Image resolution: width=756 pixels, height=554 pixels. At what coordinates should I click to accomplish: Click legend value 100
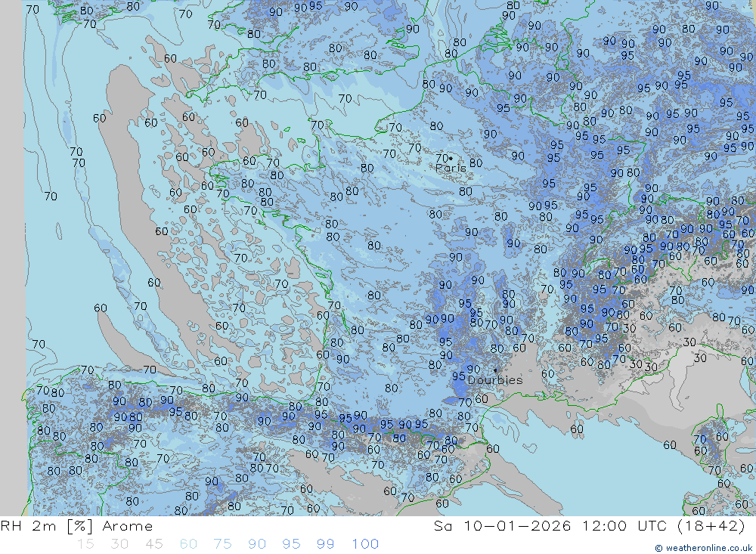click(365, 544)
